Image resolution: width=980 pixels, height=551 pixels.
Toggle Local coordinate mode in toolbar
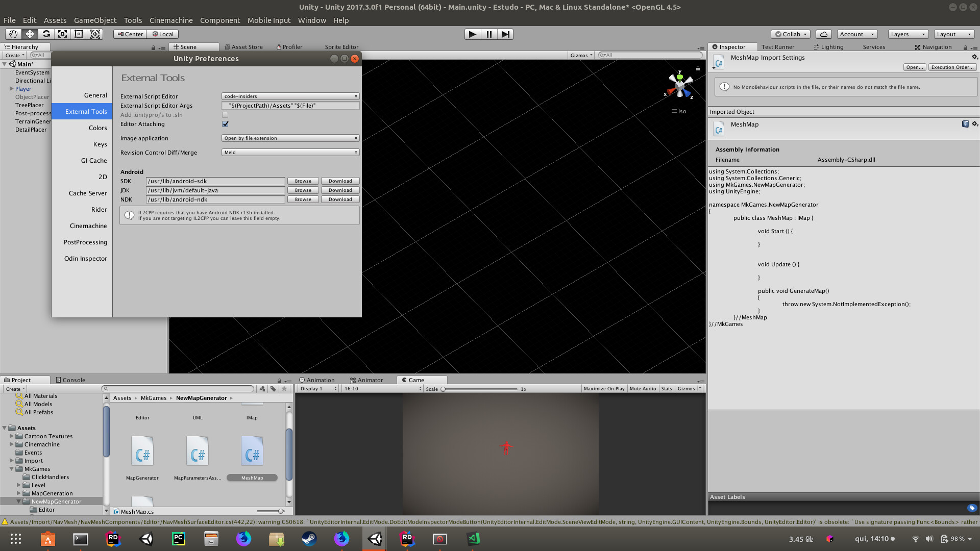[163, 34]
